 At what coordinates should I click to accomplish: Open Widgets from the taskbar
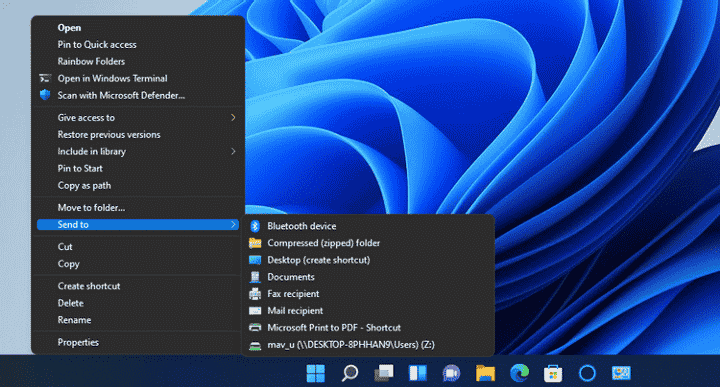[418, 373]
